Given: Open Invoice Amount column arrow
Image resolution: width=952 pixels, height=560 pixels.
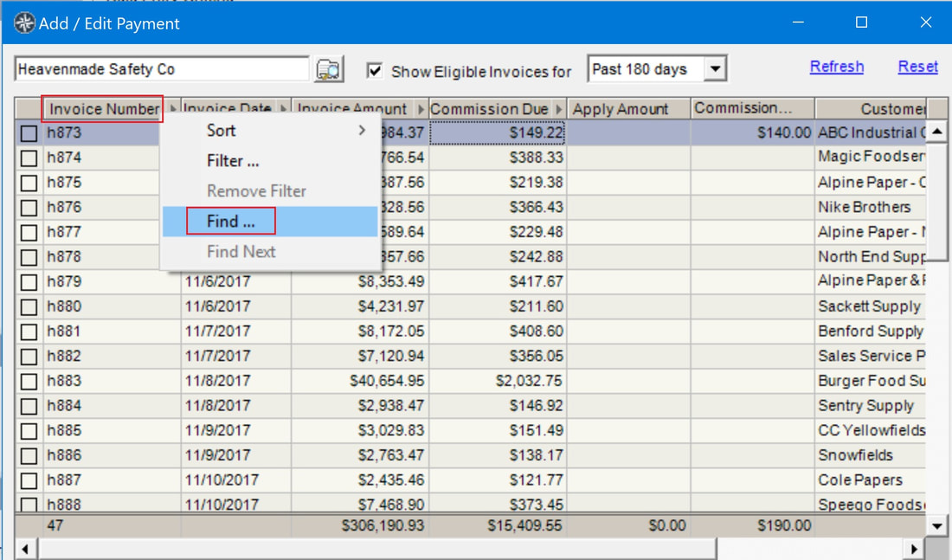Looking at the screenshot, I should (420, 109).
